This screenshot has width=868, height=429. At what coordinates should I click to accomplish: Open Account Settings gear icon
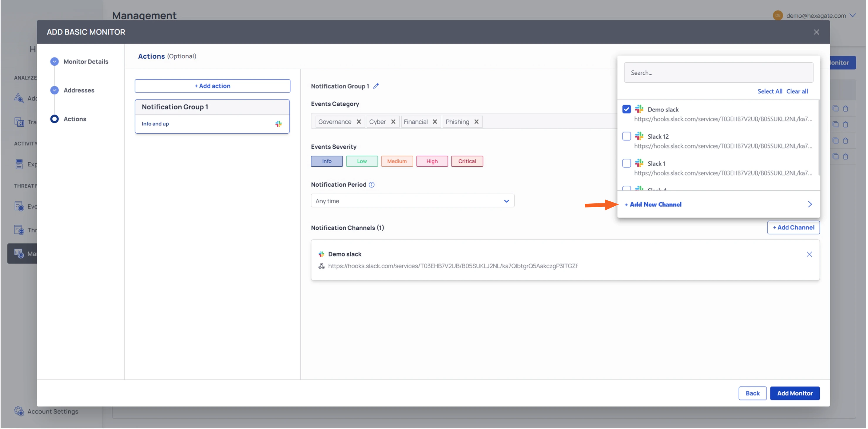(19, 411)
